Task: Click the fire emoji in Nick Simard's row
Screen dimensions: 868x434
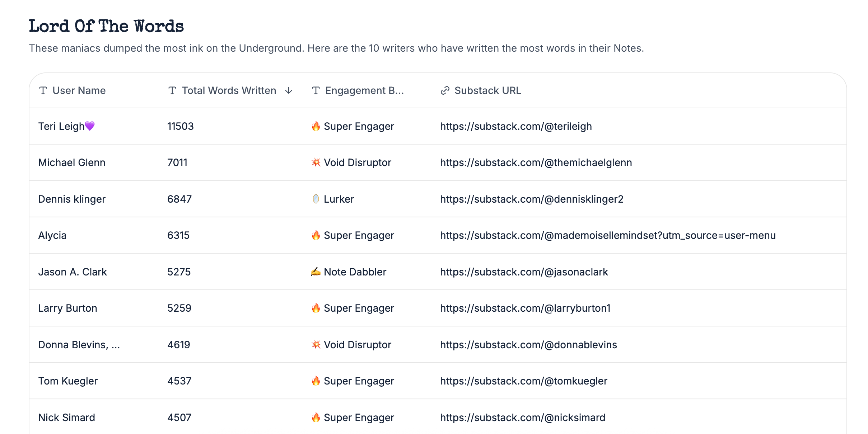Action: (x=316, y=417)
